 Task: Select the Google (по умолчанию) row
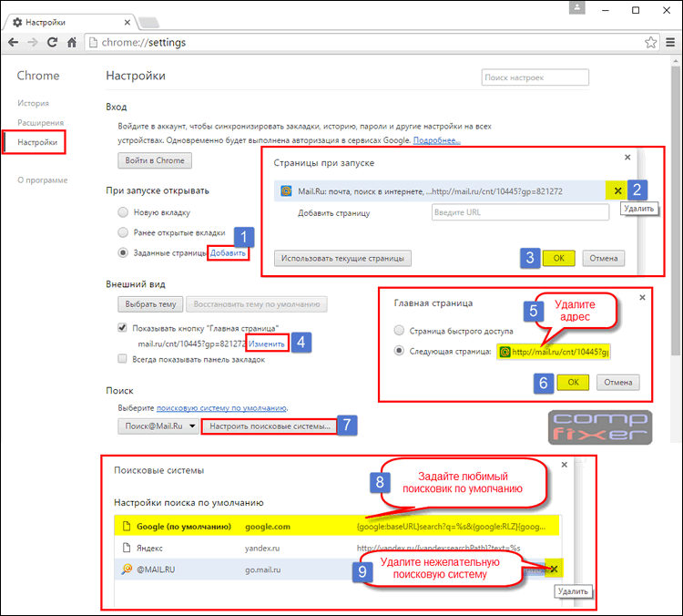pyautogui.click(x=337, y=526)
